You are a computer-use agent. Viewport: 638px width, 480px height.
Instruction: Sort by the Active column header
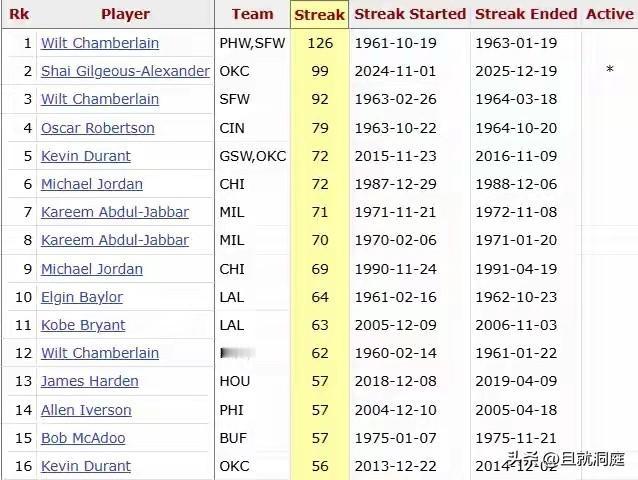pos(610,14)
